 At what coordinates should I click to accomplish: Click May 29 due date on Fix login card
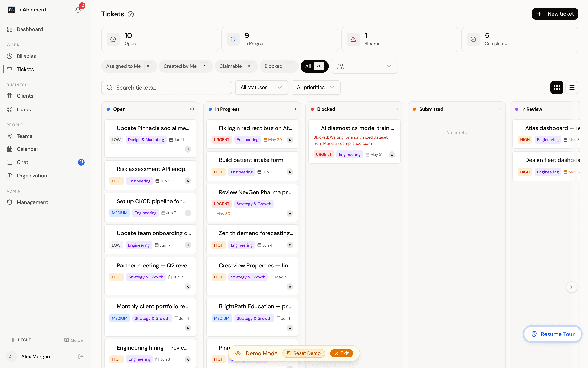273,140
